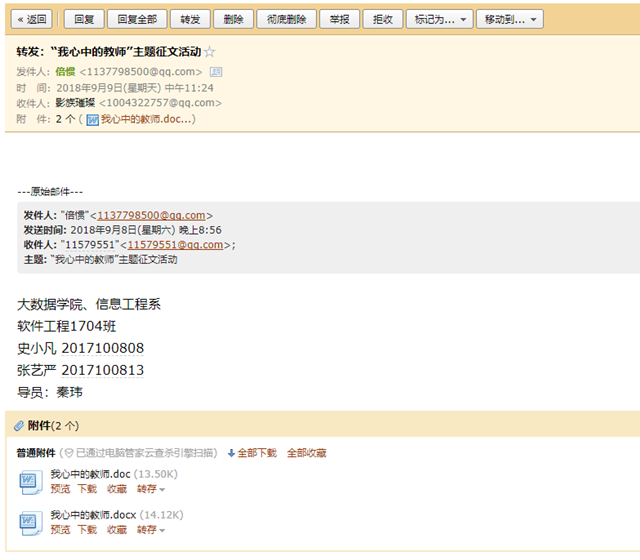This screenshot has width=640, height=560.
Task: Star the email subject
Action: click(209, 52)
